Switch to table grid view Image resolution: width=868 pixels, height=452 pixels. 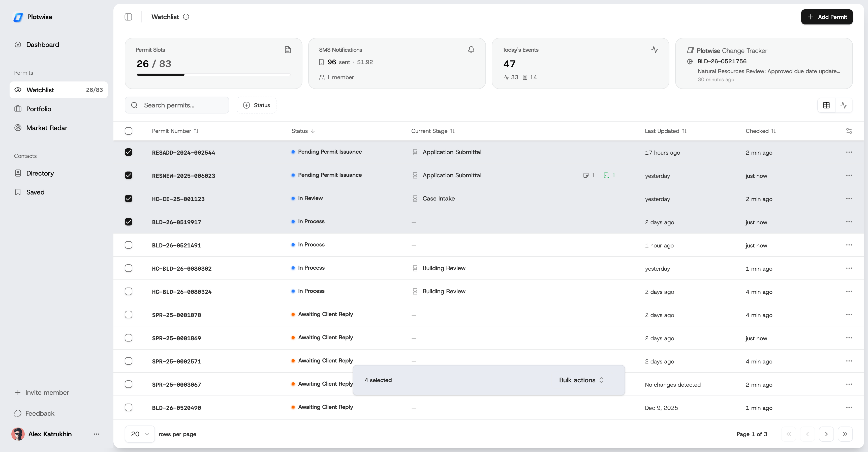pos(826,105)
